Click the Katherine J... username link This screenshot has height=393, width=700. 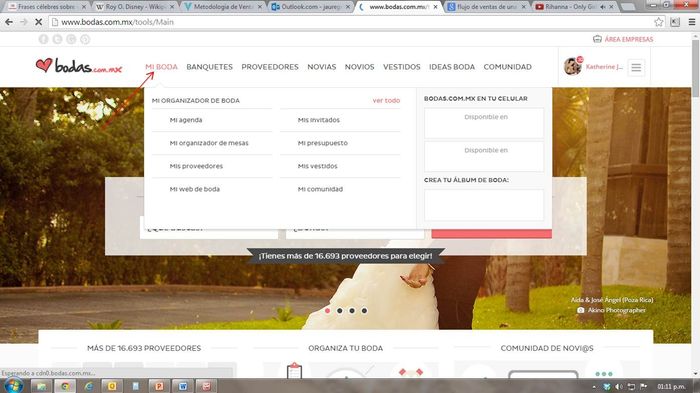pos(604,67)
